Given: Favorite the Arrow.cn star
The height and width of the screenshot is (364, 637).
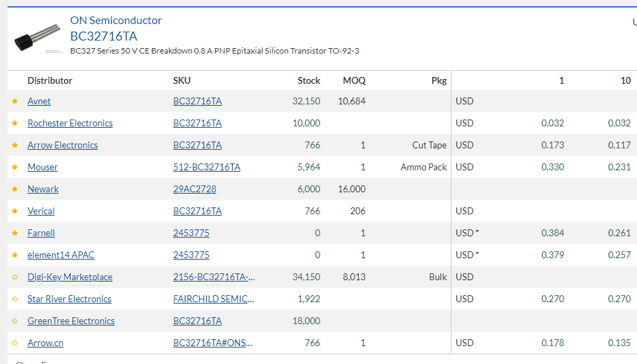Looking at the screenshot, I should [15, 343].
